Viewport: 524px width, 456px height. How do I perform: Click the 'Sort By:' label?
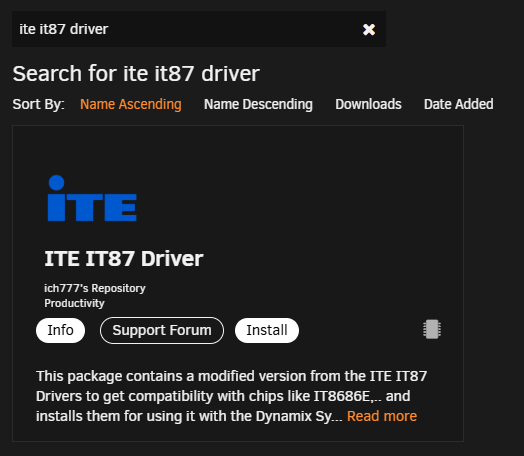(39, 104)
